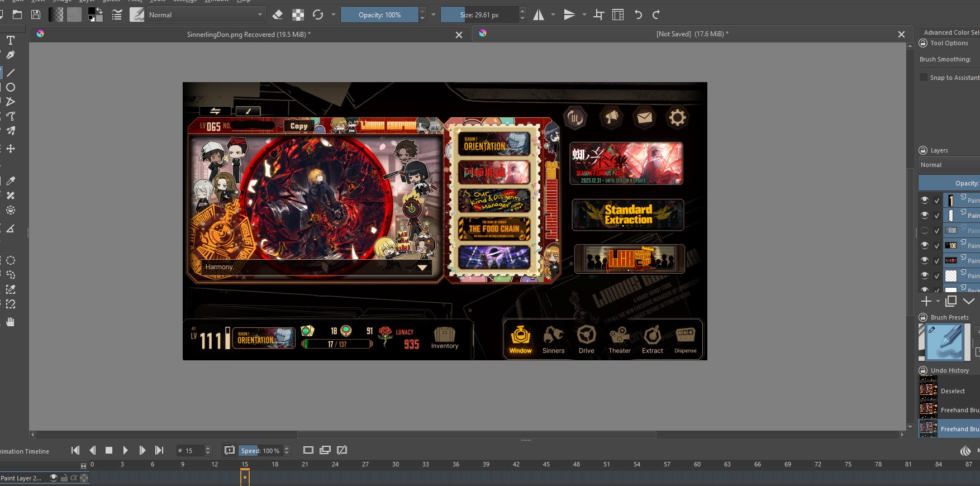The image size is (980, 486).
Task: Open the layer blending mode Normal dropdown
Action: pos(949,165)
